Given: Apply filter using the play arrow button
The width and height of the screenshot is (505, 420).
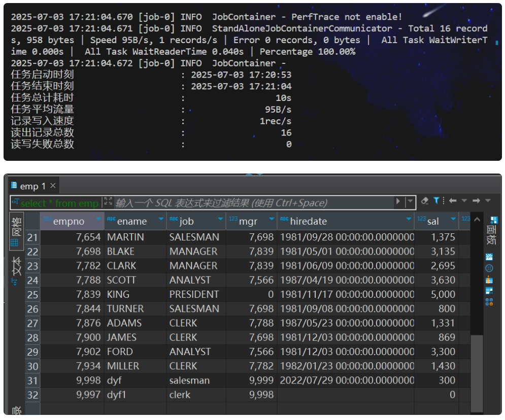Looking at the screenshot, I should [398, 202].
